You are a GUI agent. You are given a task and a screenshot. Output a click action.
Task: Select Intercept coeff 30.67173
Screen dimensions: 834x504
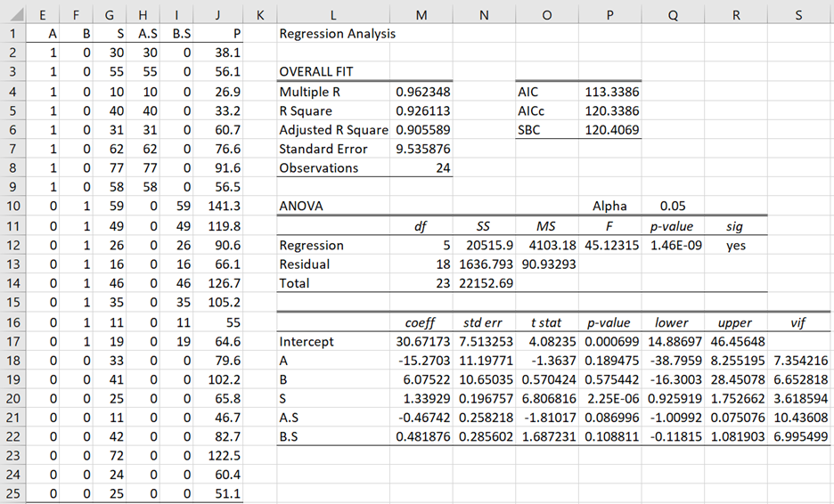421,341
